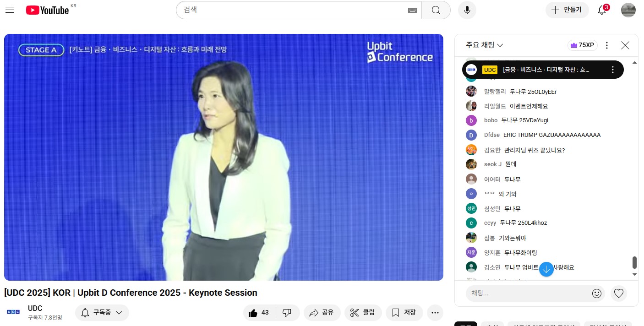644x326 pixels.
Task: Click chat scrollbar down arrow
Action: (634, 274)
